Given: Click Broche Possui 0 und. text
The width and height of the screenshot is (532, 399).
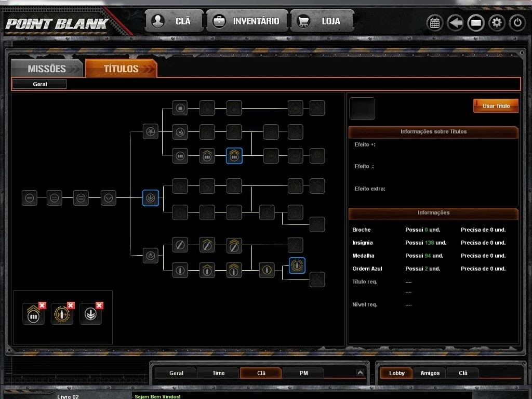Looking at the screenshot, I should [423, 230].
